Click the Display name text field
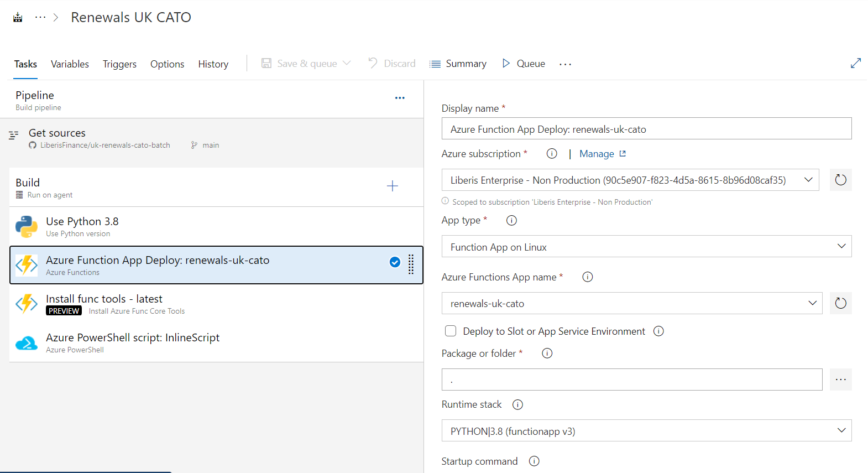Viewport: 868px width, 473px height. [x=646, y=129]
